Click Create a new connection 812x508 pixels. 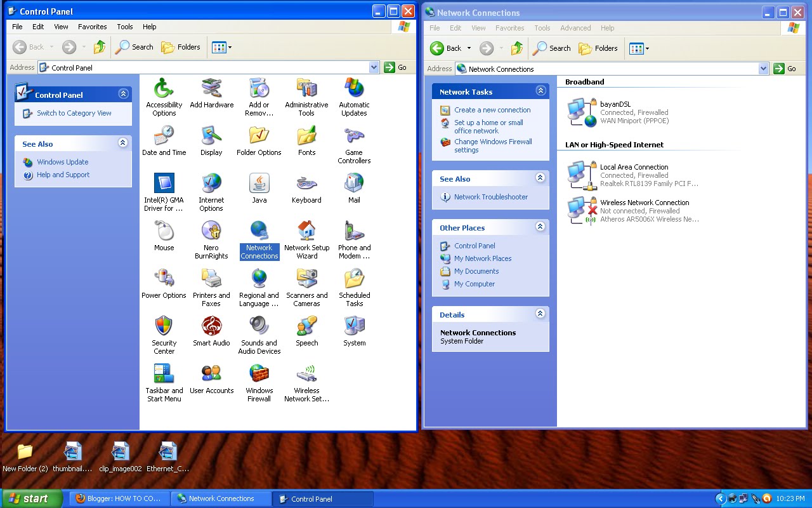point(494,110)
